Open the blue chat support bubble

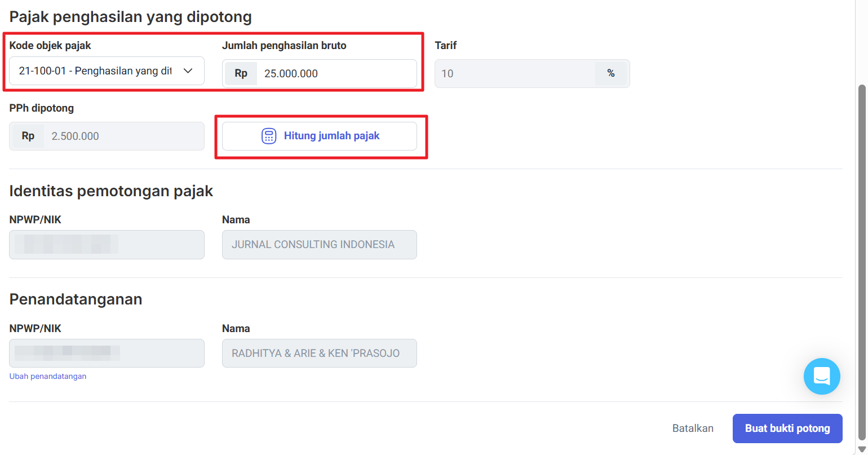[x=821, y=376]
